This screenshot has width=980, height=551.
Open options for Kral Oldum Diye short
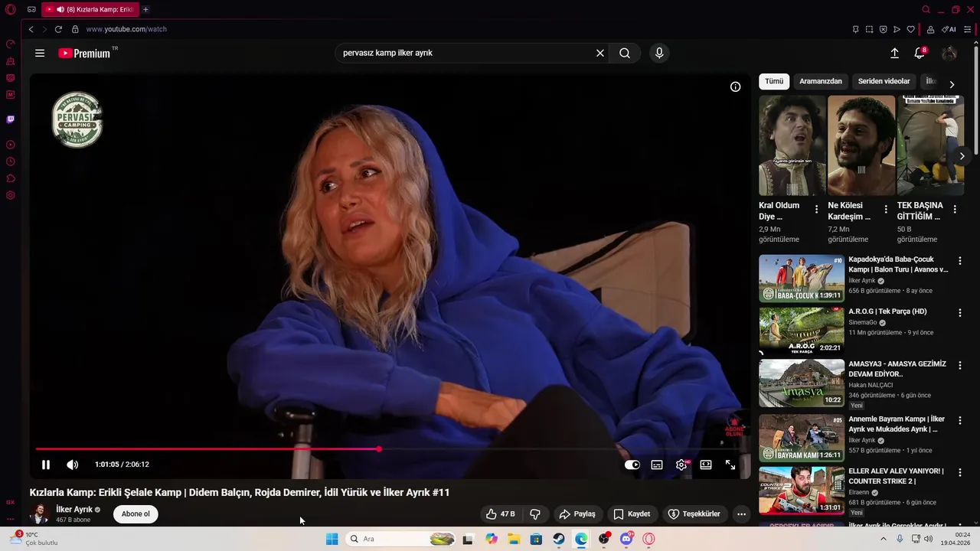tap(816, 209)
